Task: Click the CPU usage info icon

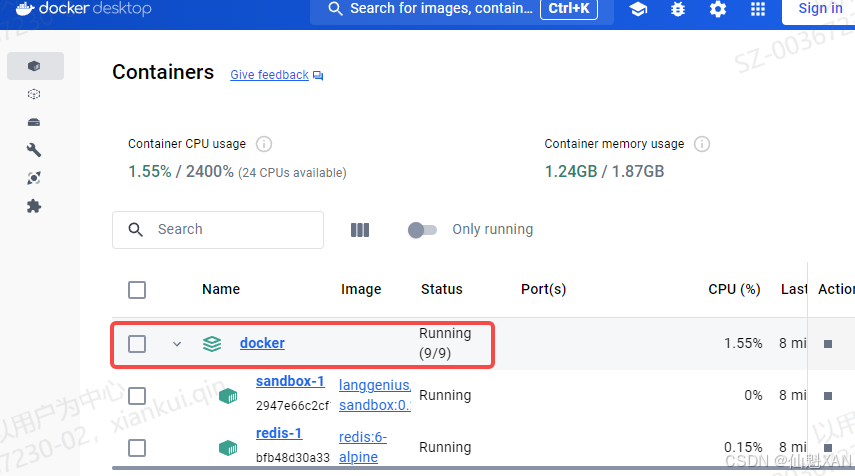Action: [x=264, y=144]
